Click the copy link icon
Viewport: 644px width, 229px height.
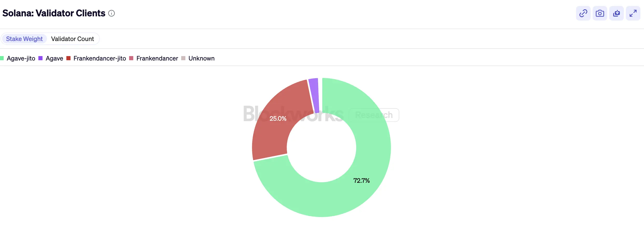[x=583, y=13]
